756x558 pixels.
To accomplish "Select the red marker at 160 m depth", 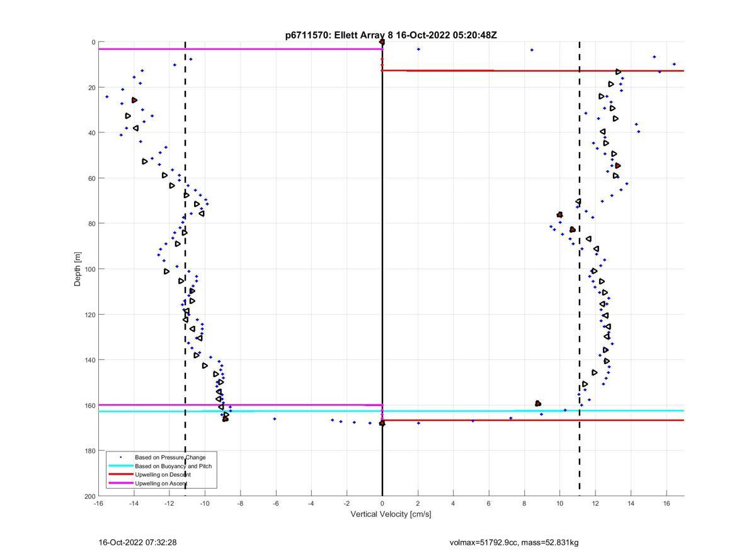I will (538, 404).
